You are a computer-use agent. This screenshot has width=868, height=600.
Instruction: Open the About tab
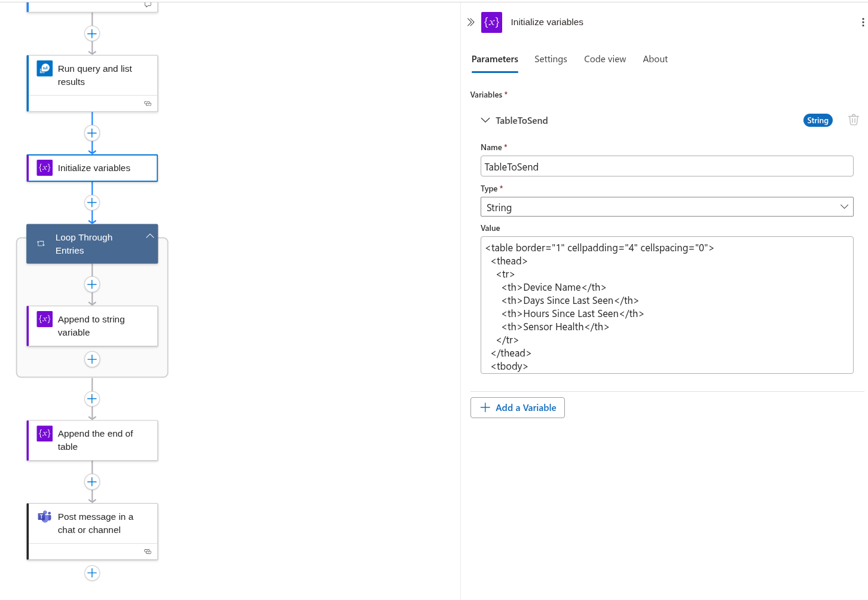(655, 59)
